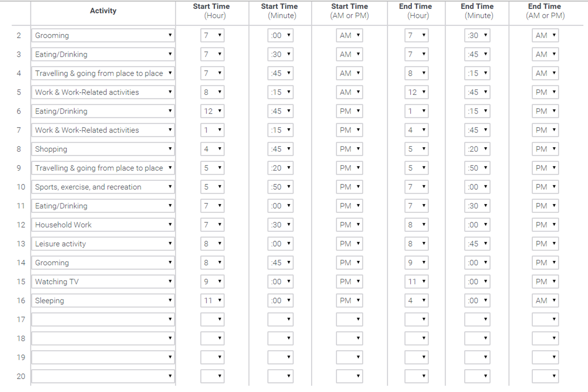Change row 4 start AM/PM dropdown
The image size is (588, 392).
(x=349, y=73)
